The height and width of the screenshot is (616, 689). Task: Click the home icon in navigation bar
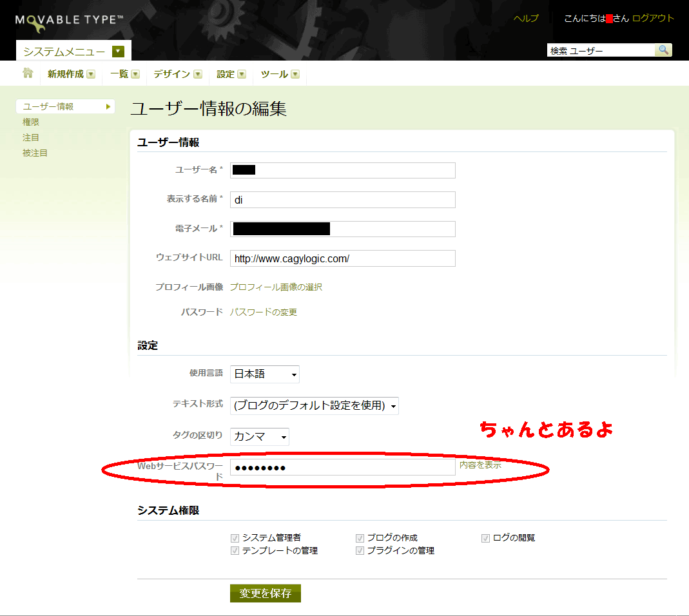click(28, 73)
